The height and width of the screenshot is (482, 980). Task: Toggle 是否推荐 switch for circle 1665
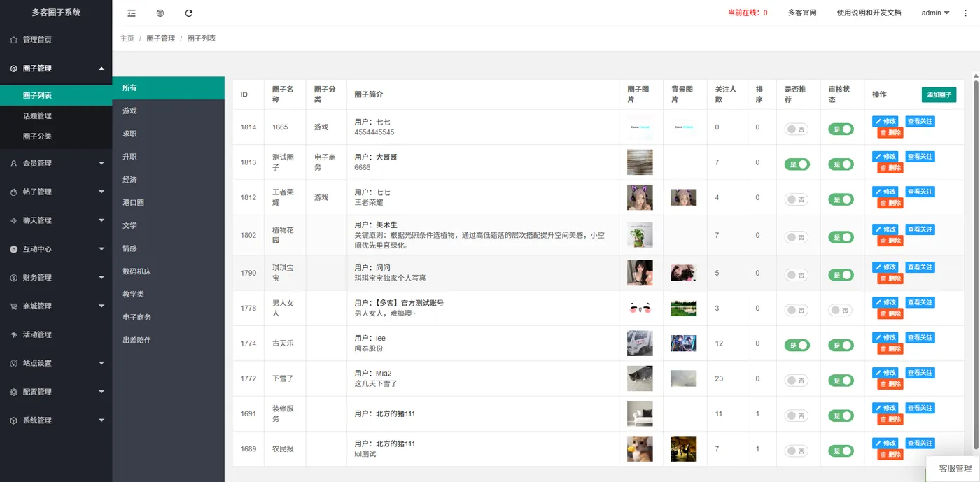(797, 129)
